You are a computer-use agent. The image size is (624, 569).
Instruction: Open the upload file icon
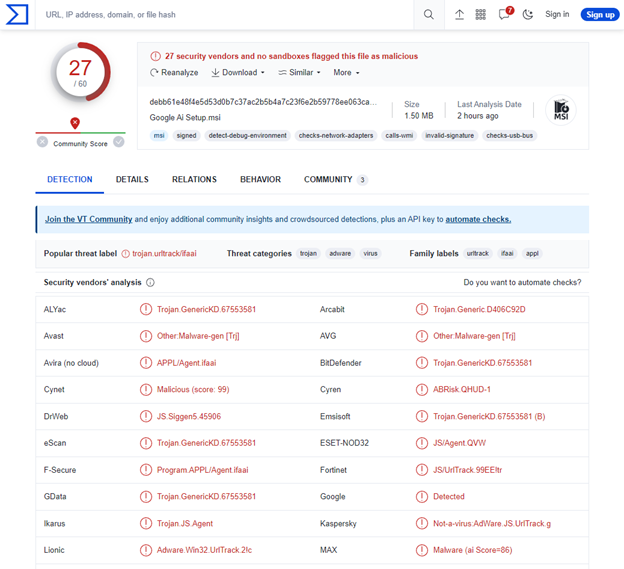click(x=459, y=15)
